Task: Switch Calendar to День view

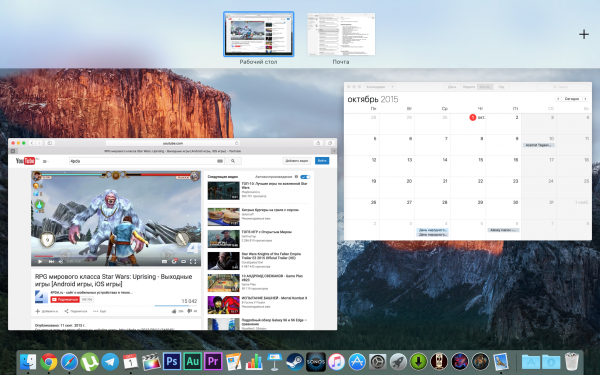Action: coord(452,87)
